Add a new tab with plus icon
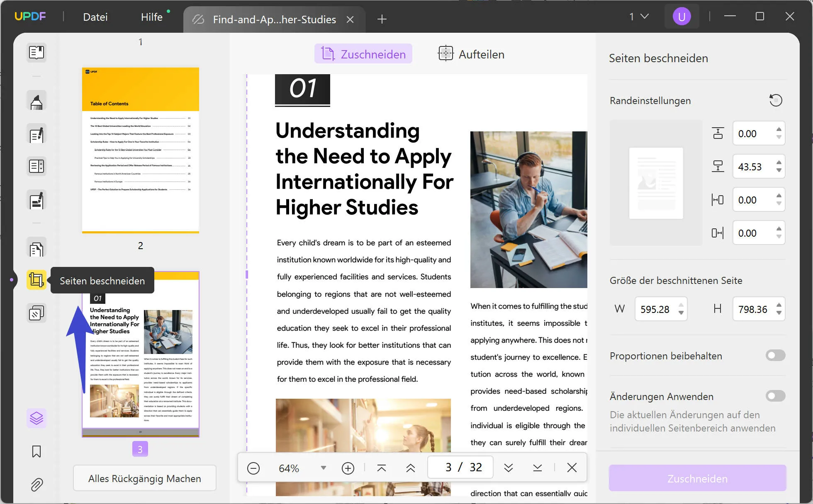Screen dimensions: 813x504 [382, 19]
